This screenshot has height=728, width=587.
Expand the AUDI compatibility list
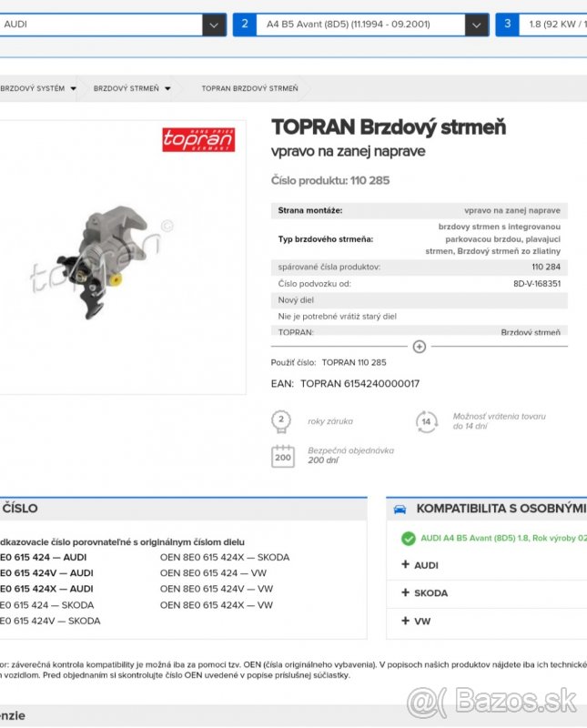(x=420, y=565)
